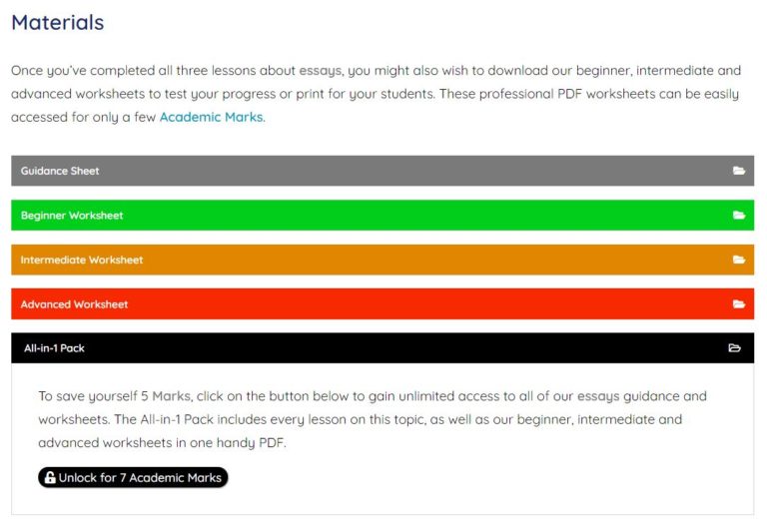The width and height of the screenshot is (767, 532).
Task: Click the Materials heading
Action: pyautogui.click(x=58, y=23)
